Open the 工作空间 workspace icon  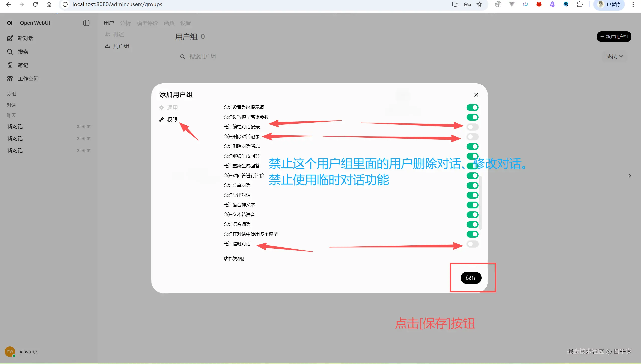pos(10,78)
